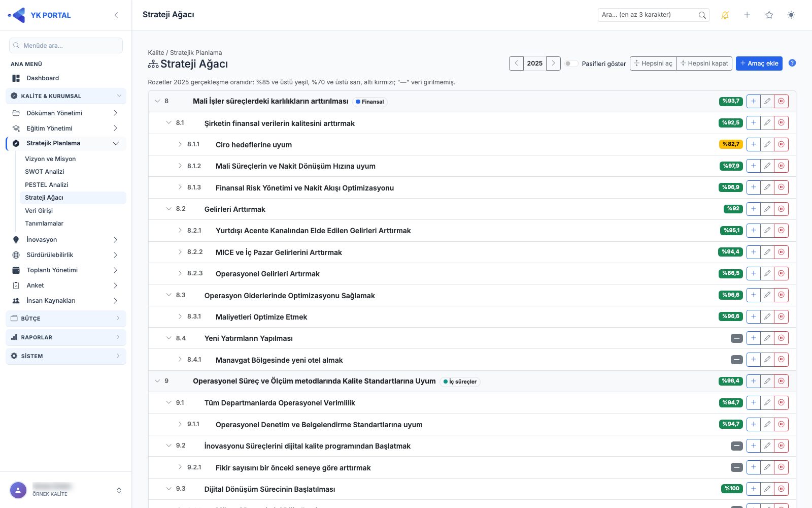Screen dimensions: 812x508
Task: Click the favorites star icon
Action: 769,15
